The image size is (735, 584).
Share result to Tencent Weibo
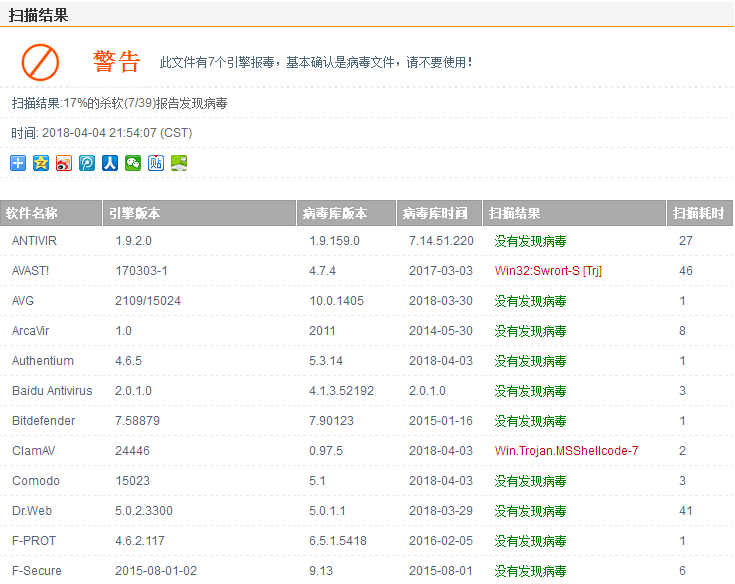(87, 163)
